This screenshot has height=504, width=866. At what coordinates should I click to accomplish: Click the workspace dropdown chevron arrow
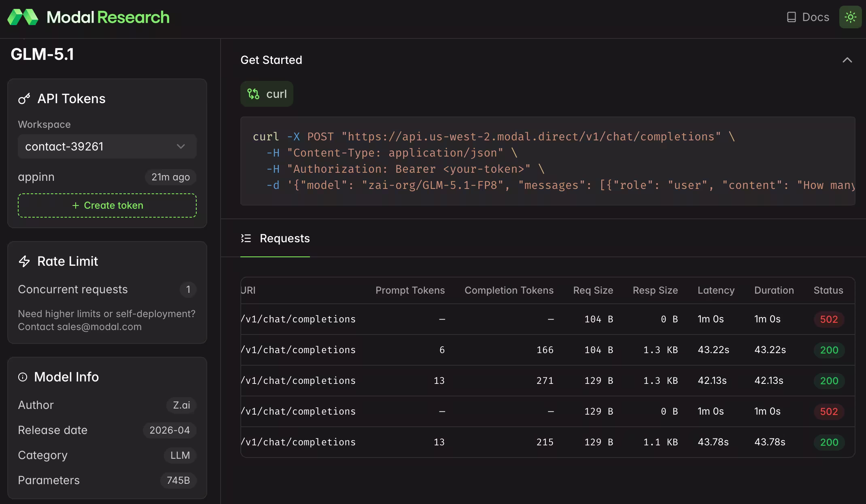point(181,146)
